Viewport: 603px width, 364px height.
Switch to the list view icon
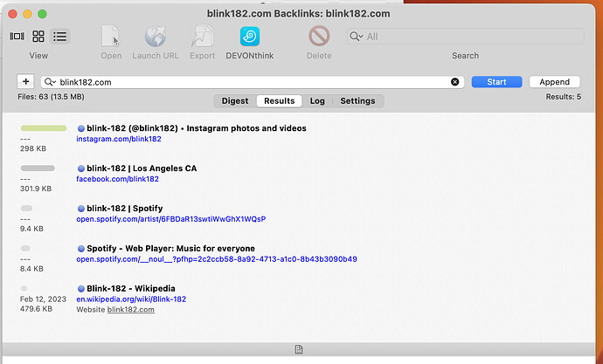pyautogui.click(x=59, y=36)
